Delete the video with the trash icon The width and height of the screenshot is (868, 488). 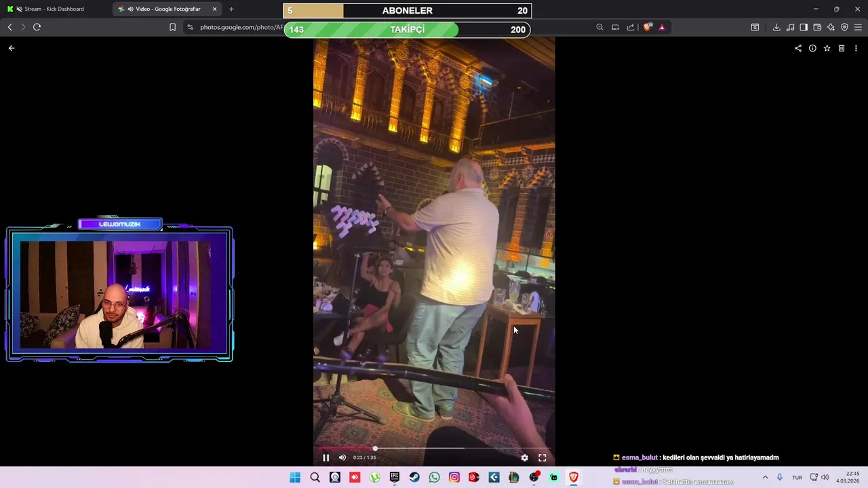tap(842, 48)
